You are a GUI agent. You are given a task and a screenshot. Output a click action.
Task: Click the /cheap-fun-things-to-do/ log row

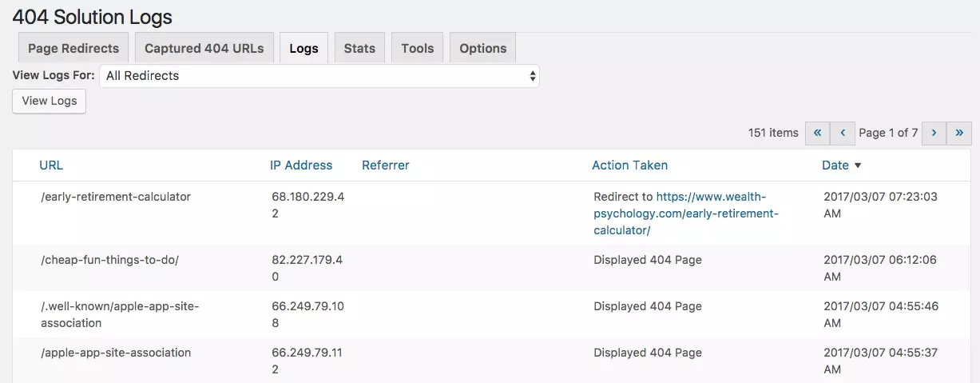tap(109, 260)
